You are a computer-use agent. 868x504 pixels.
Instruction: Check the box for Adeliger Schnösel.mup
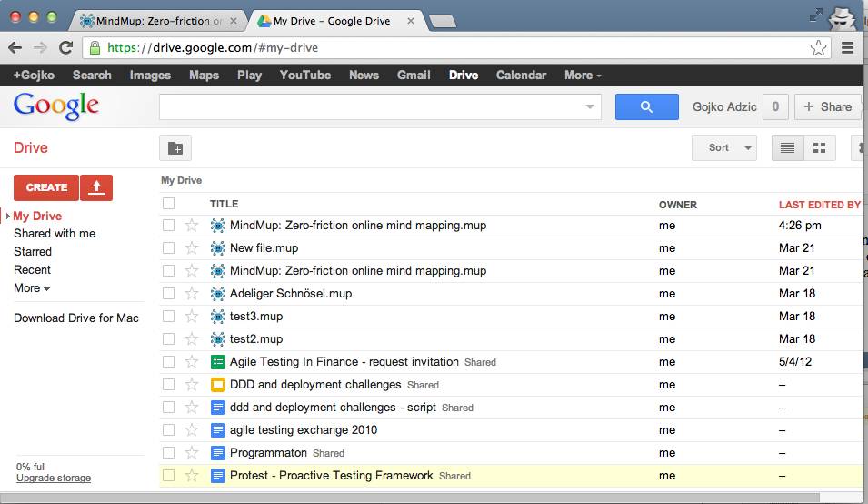tap(169, 294)
